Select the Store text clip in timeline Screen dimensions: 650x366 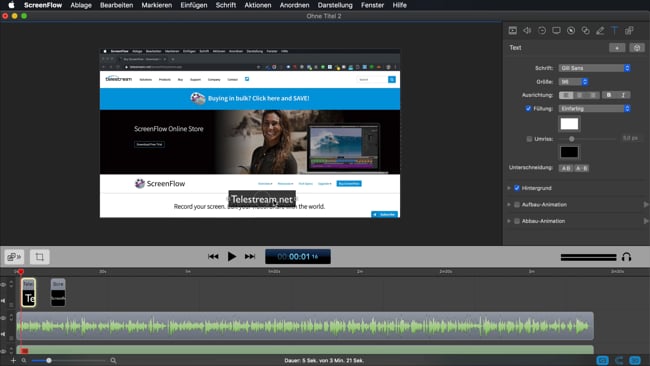pyautogui.click(x=58, y=293)
